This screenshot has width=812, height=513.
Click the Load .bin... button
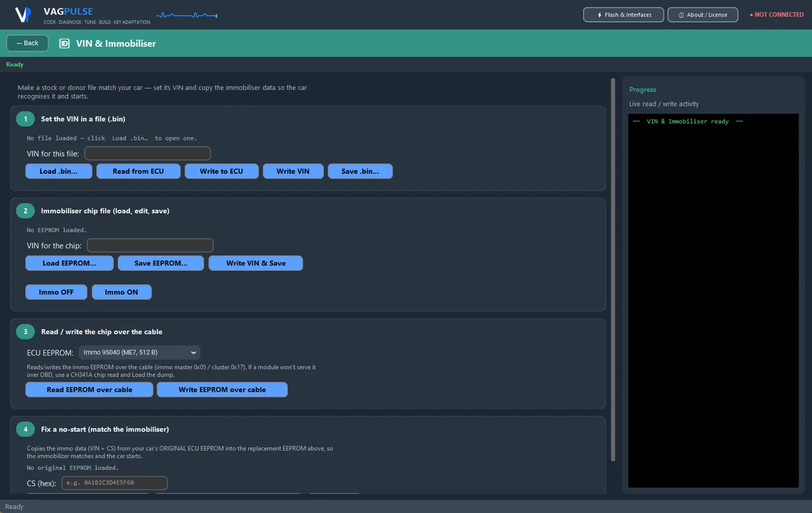pos(59,171)
